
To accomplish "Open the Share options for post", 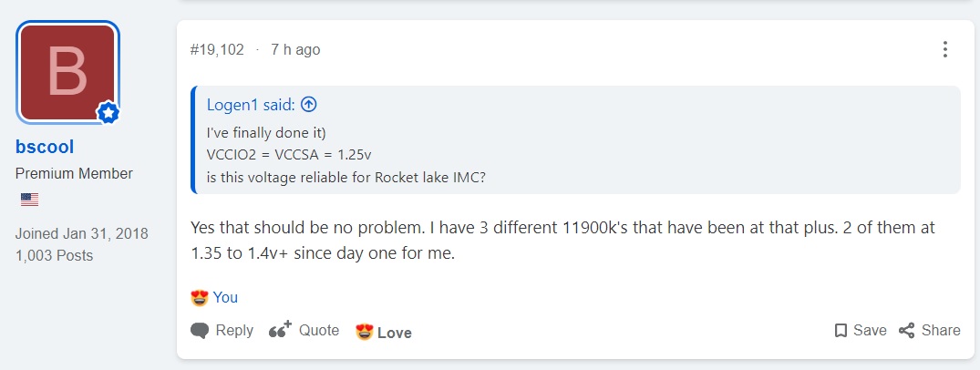I will tap(929, 331).
